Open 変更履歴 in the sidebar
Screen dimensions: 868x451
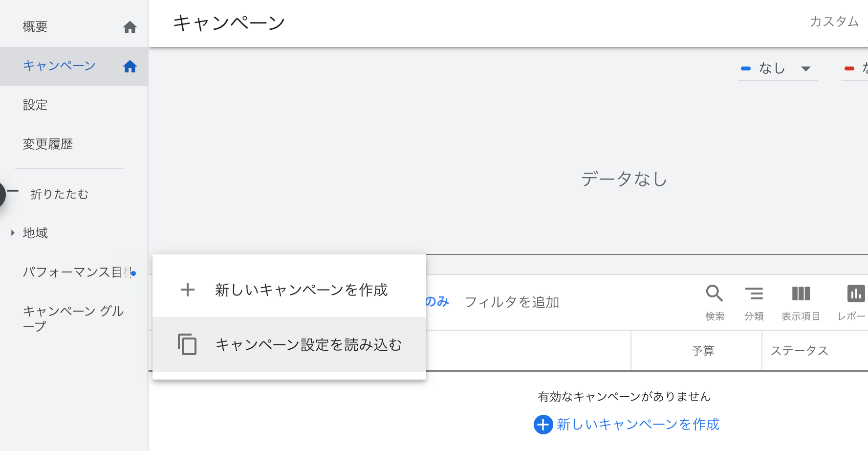(48, 144)
